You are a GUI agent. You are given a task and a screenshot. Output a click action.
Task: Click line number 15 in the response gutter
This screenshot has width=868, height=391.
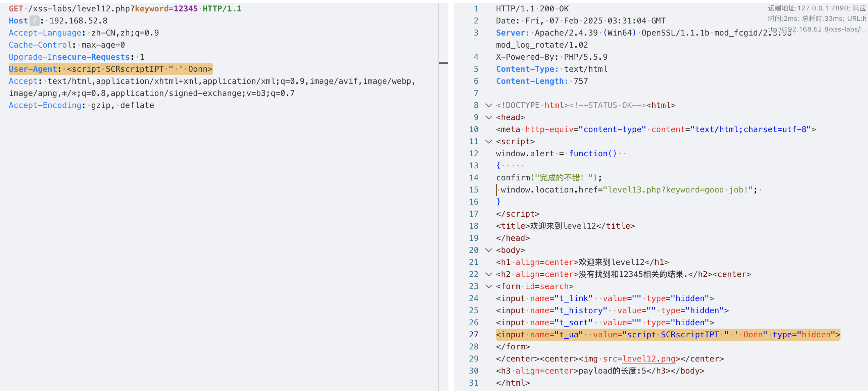(473, 190)
